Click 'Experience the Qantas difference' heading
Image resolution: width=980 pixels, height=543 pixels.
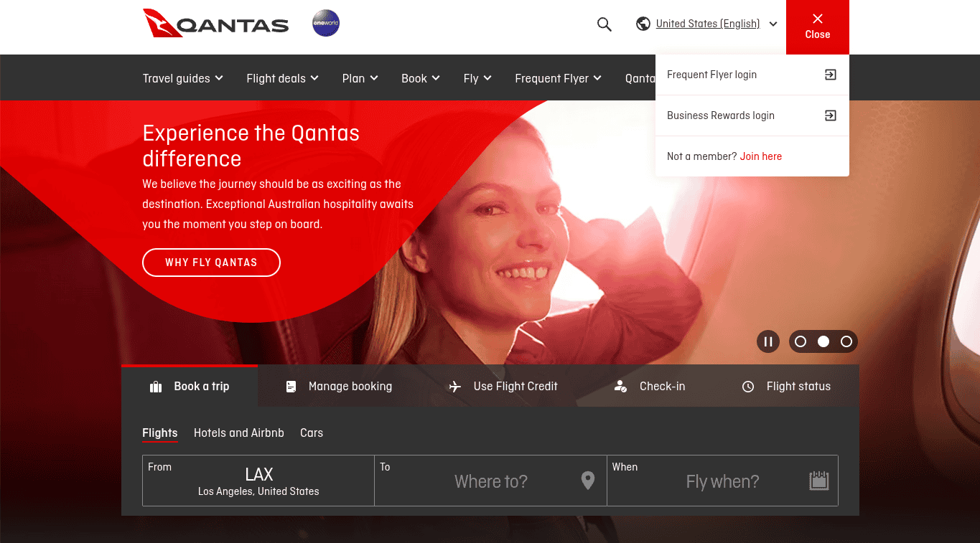251,146
